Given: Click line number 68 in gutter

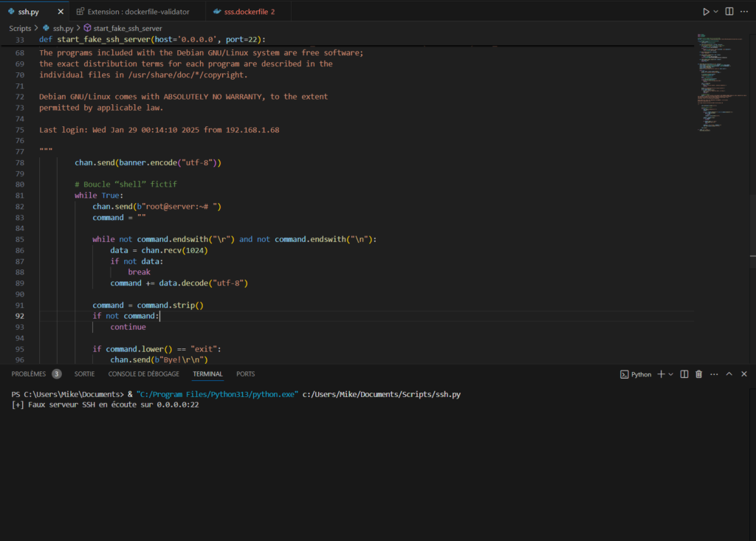Looking at the screenshot, I should coord(19,52).
